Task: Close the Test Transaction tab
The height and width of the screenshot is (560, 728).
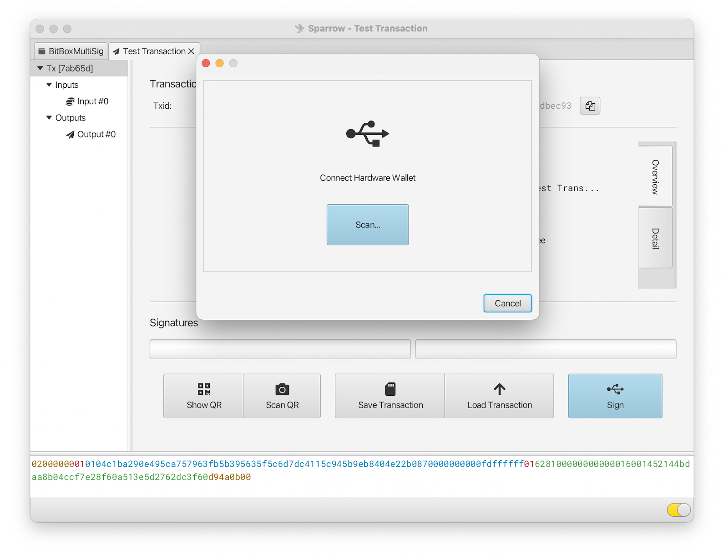Action: point(191,51)
